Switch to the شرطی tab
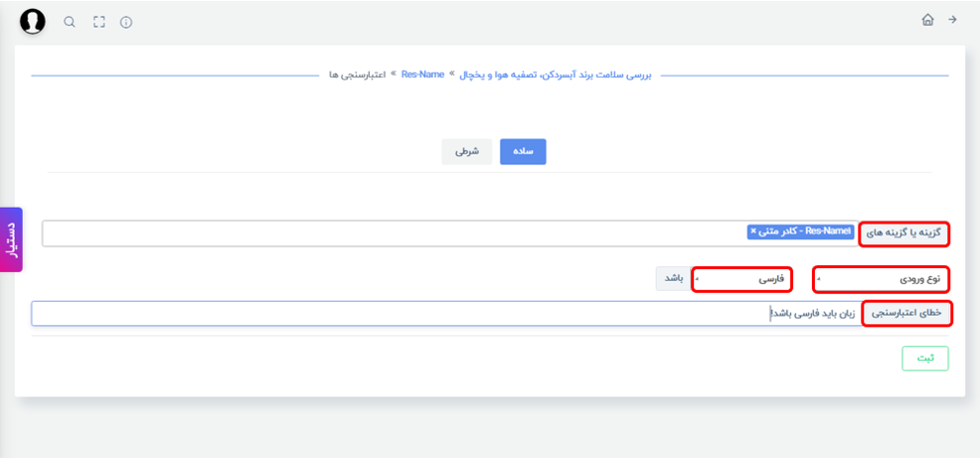980x458 pixels. tap(467, 152)
